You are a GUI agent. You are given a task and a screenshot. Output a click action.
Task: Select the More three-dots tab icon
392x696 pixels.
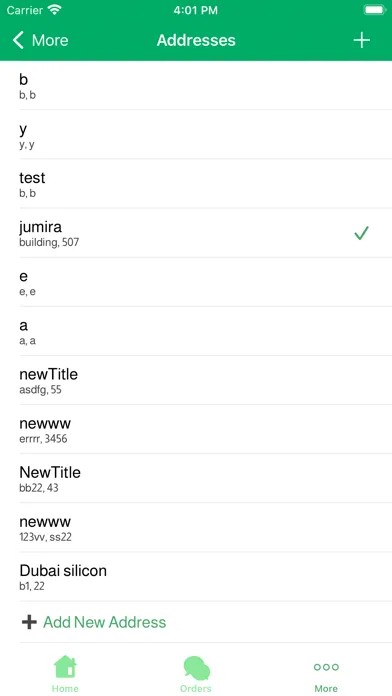point(326,667)
